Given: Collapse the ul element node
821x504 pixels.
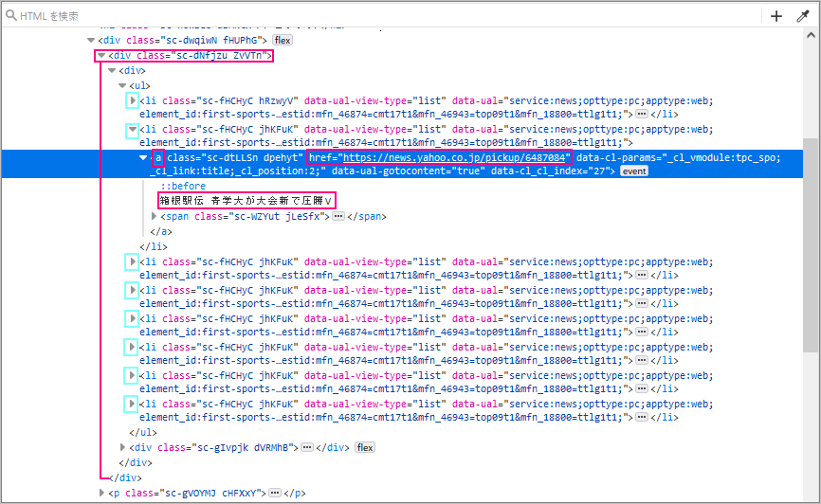Looking at the screenshot, I should [x=122, y=86].
